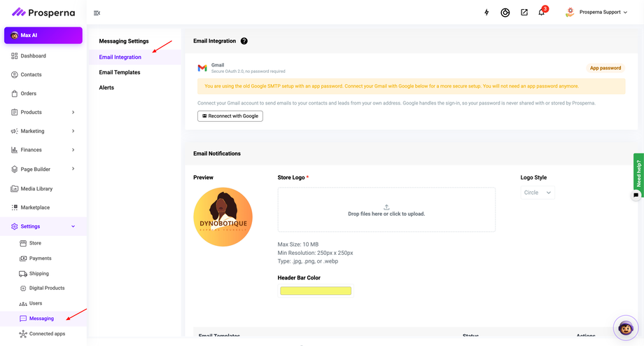
Task: Open the Prosperna Support account dropdown
Action: (x=598, y=13)
